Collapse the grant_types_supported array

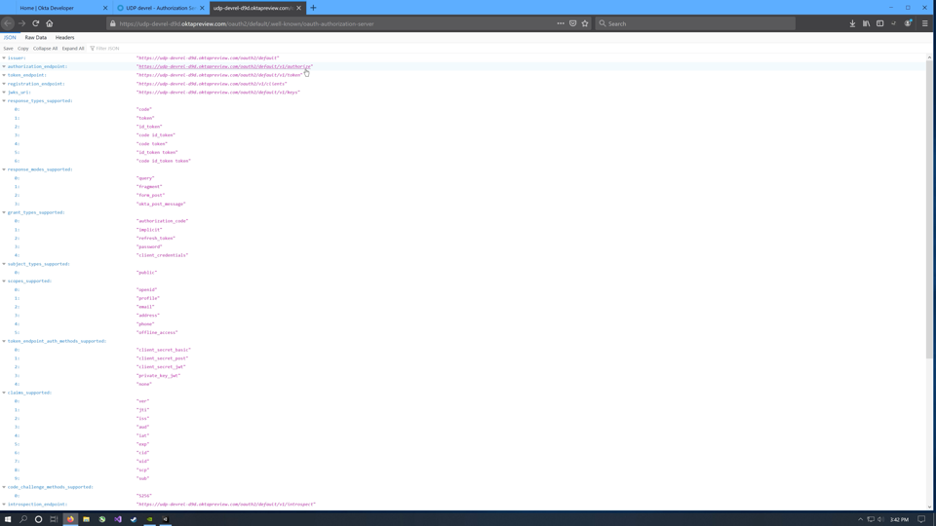tap(4, 212)
